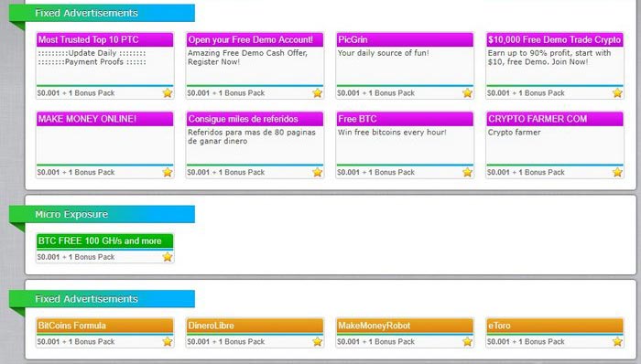Click '$0.001 + 1 Bonus Pack' under eToro

point(526,341)
